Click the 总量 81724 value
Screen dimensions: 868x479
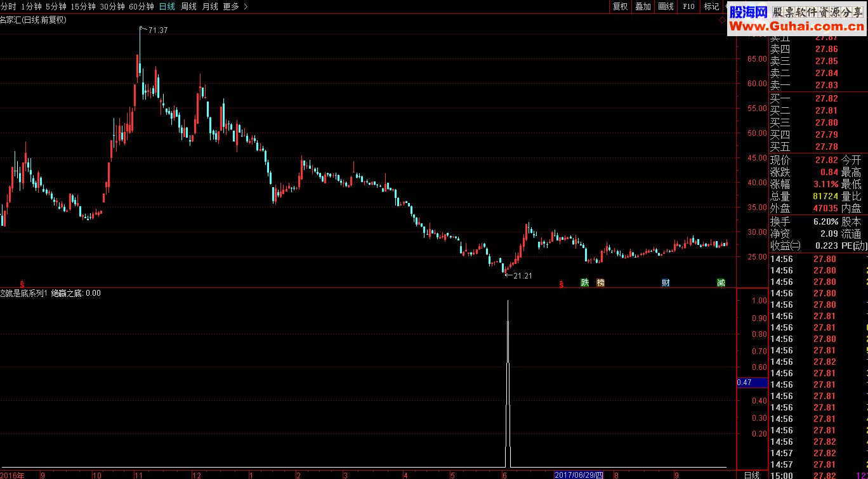(825, 196)
